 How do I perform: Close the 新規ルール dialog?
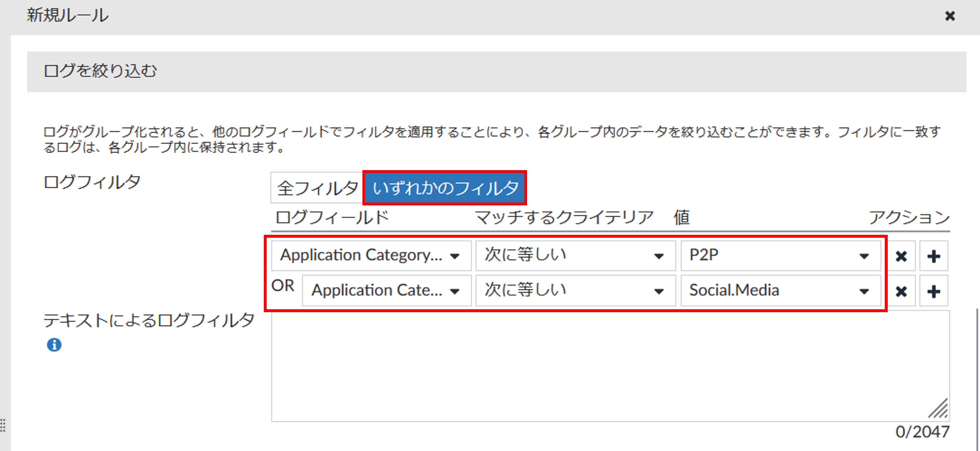point(950,16)
